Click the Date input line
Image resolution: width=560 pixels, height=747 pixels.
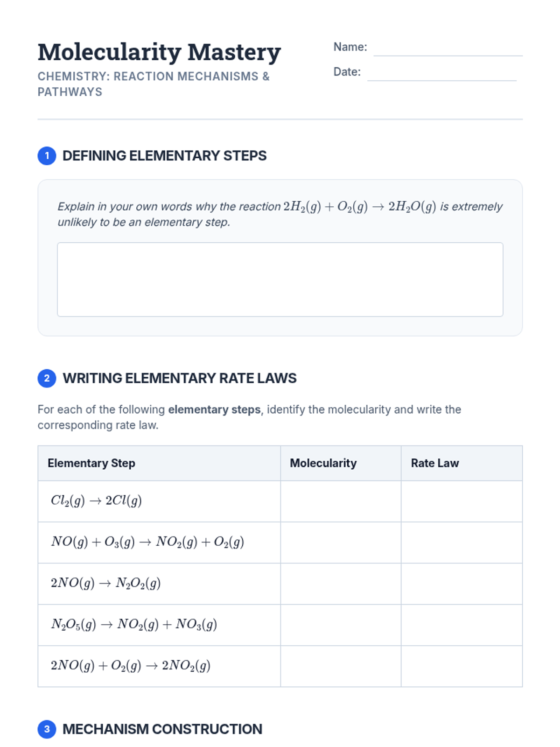442,73
